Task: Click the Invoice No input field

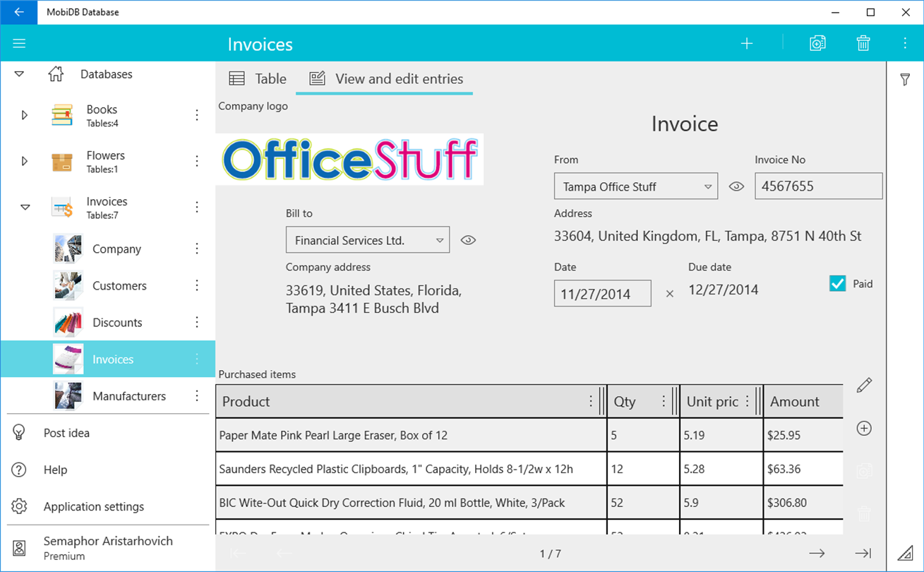Action: [x=819, y=186]
